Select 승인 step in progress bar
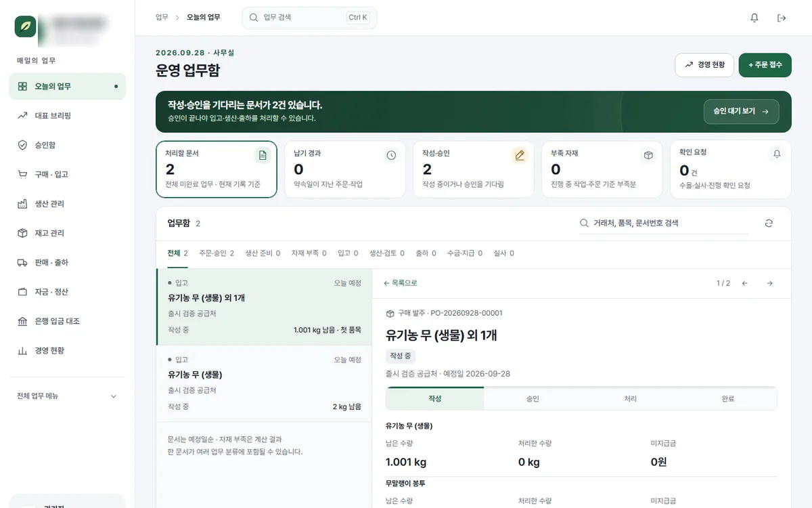 533,399
